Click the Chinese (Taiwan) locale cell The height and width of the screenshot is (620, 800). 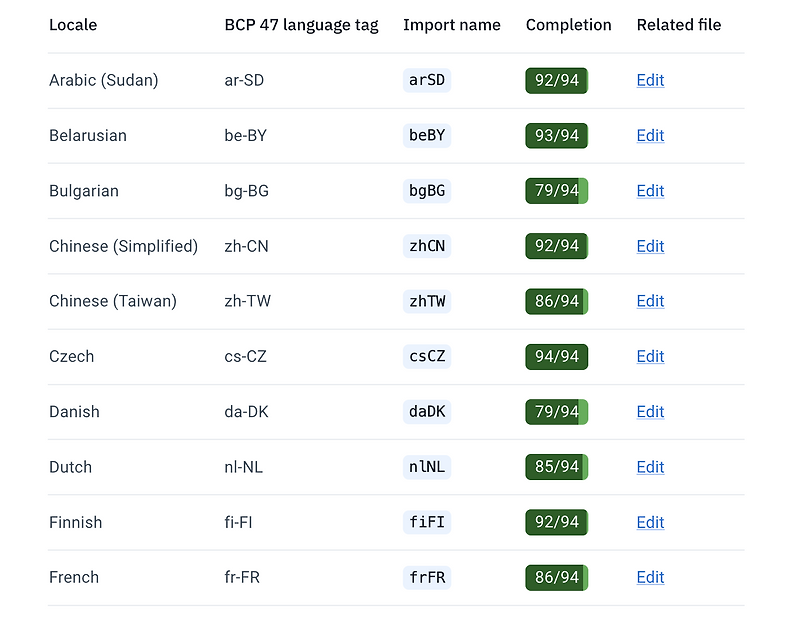(x=113, y=301)
